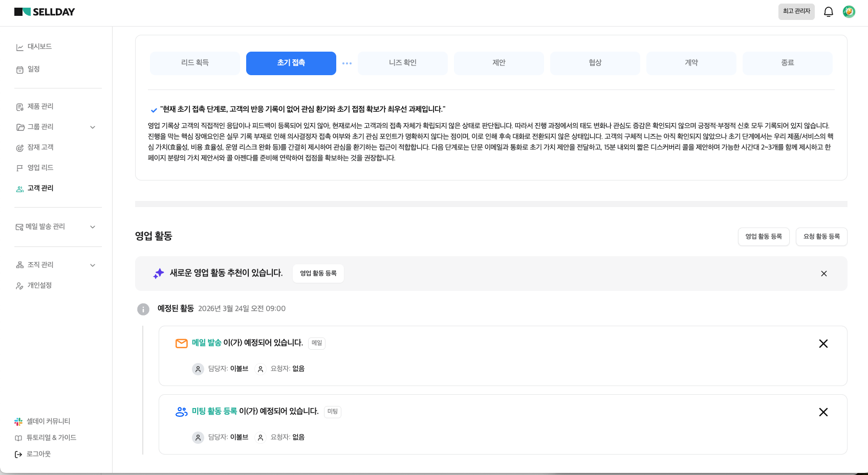Remove the scheduled 메일 발송 activity
The height and width of the screenshot is (475, 868).
point(823,344)
